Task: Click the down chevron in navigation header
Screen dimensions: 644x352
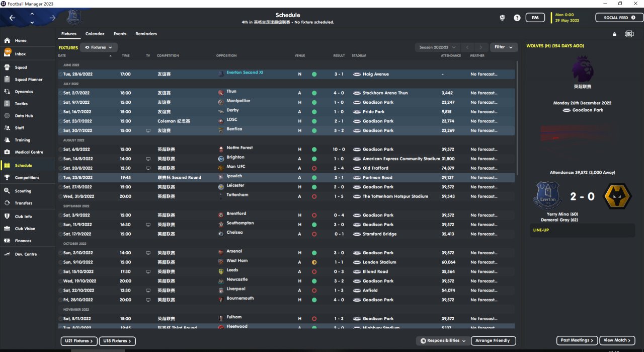Action: click(32, 22)
